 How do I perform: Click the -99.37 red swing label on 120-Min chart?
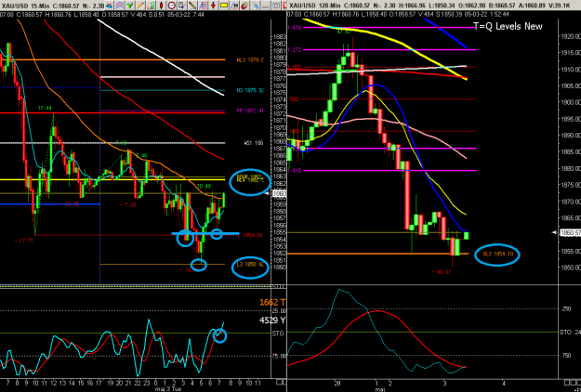pyautogui.click(x=441, y=272)
